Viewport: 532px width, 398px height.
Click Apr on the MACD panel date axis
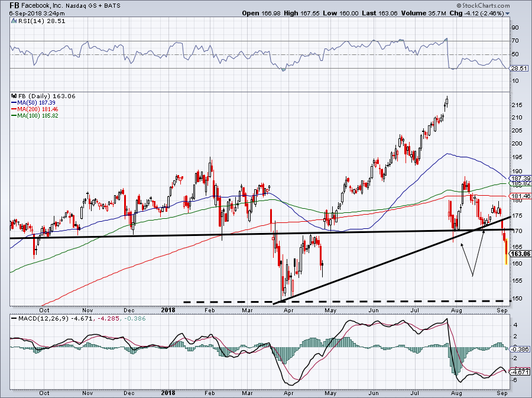[x=288, y=393]
